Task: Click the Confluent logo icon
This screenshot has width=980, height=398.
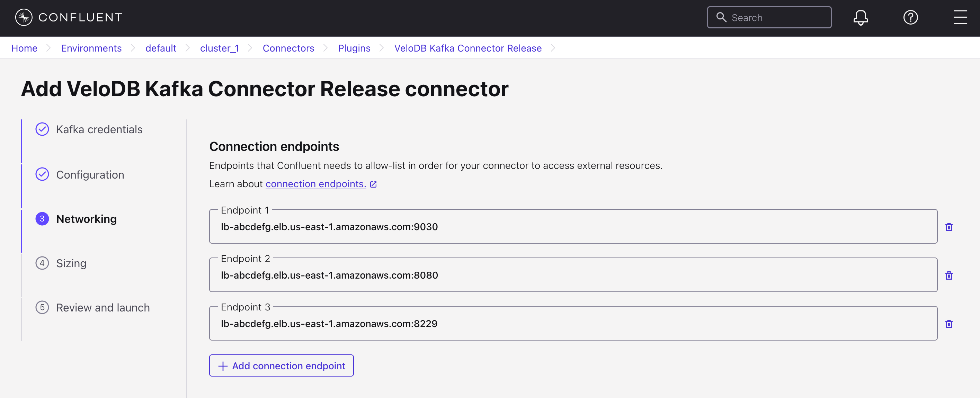Action: click(24, 17)
